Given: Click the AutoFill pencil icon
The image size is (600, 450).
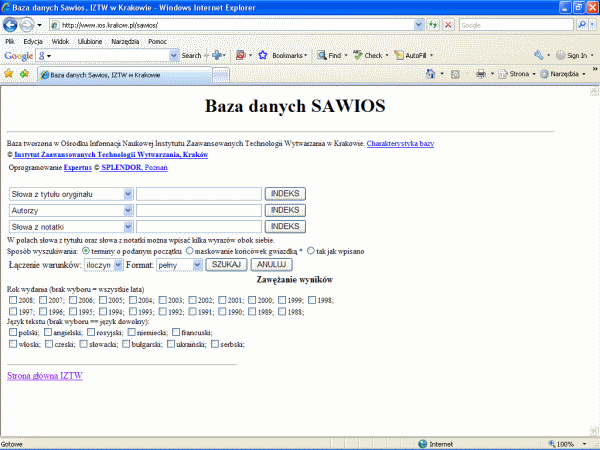Looking at the screenshot, I should [399, 55].
